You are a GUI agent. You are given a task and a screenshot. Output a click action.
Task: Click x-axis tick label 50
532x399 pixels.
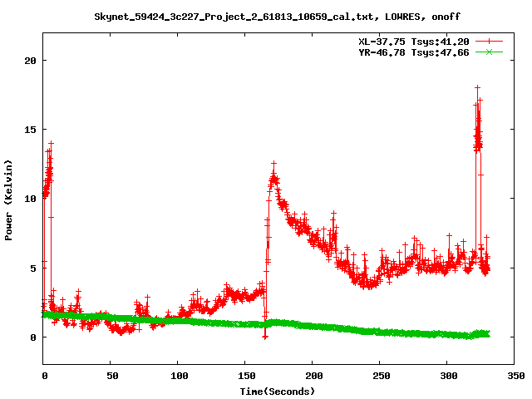(x=112, y=376)
